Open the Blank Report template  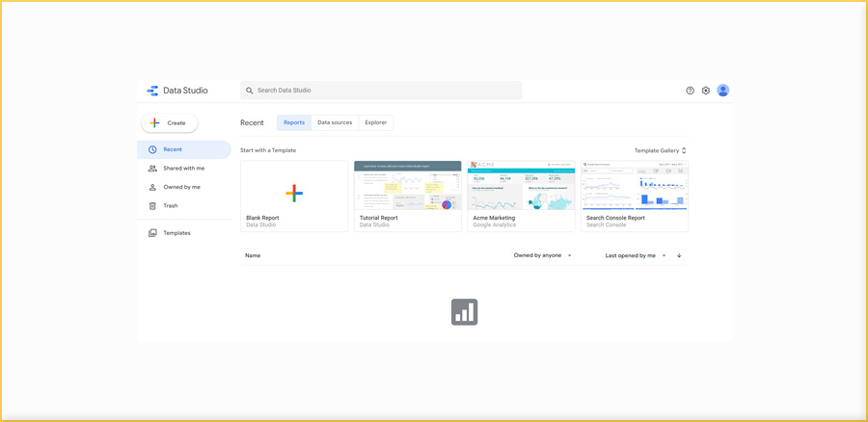[294, 197]
